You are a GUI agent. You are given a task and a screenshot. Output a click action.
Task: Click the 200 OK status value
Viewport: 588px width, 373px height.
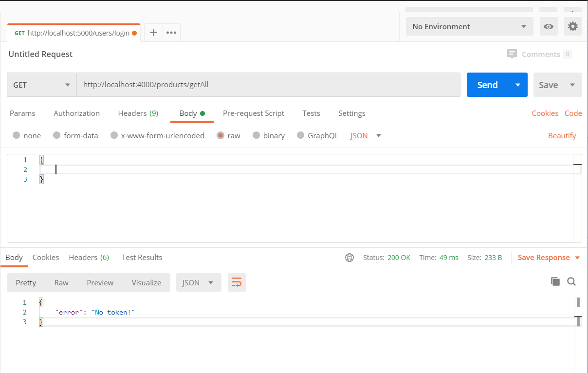click(399, 258)
